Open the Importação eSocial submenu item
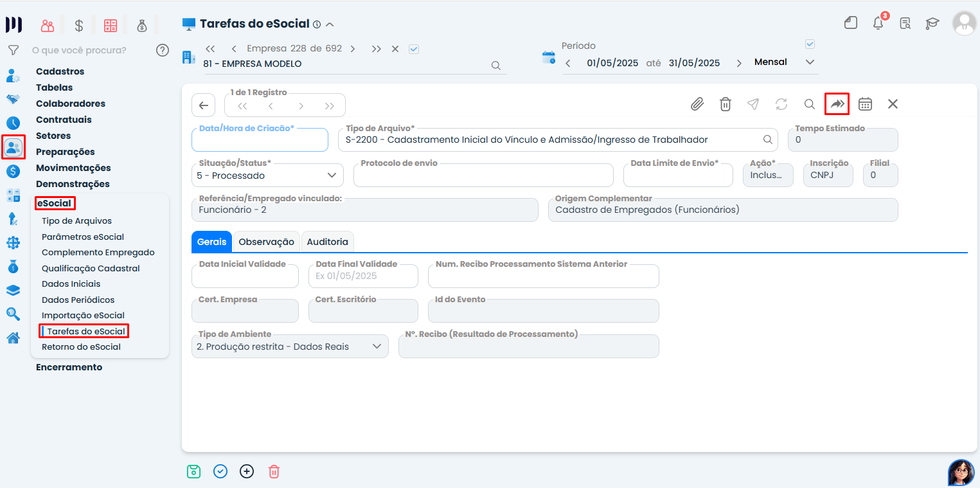The height and width of the screenshot is (488, 980). [84, 315]
